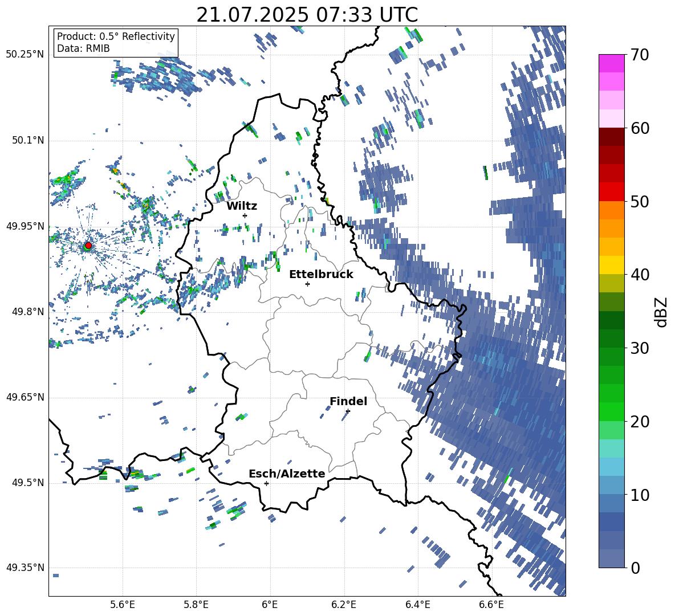Screen dimensions: 675x616
Task: Click the bright red colorbar segment near 50
Action: [x=611, y=192]
